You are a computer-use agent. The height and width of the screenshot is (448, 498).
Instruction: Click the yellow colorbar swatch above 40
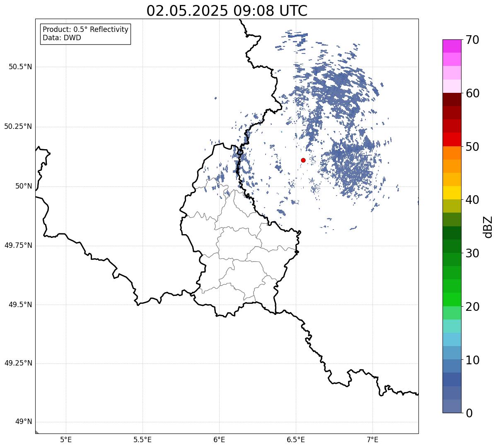[452, 193]
